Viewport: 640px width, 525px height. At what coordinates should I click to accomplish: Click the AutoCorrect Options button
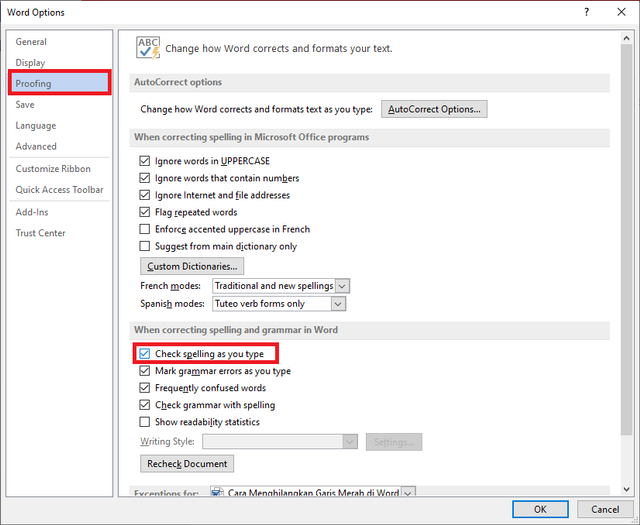click(434, 109)
